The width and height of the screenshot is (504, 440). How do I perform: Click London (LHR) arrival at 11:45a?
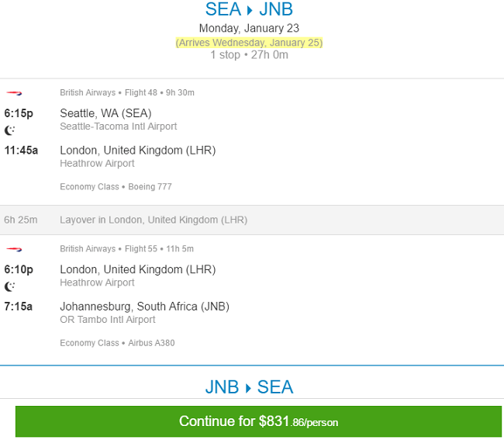tap(138, 151)
